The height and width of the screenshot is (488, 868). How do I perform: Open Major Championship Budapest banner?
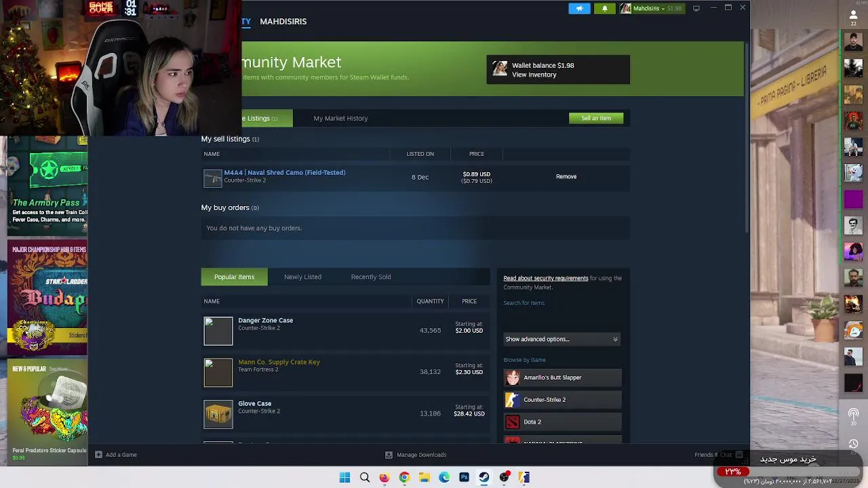(x=49, y=298)
